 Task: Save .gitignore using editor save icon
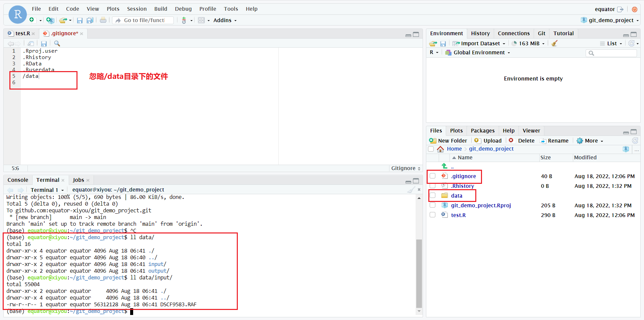(x=44, y=44)
